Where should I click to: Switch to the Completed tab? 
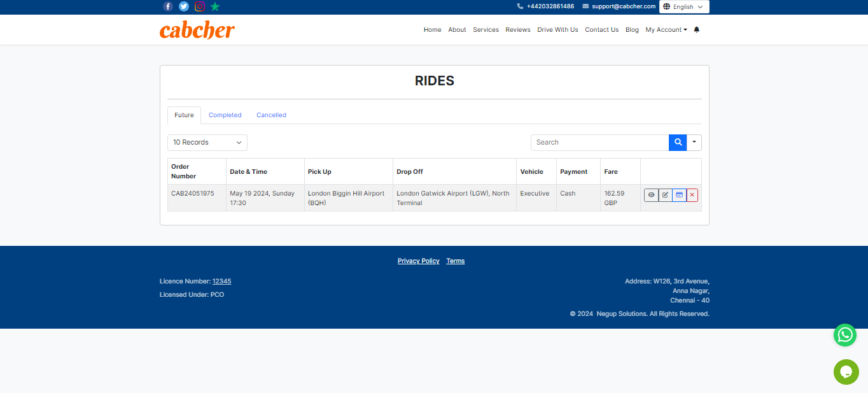pyautogui.click(x=225, y=115)
